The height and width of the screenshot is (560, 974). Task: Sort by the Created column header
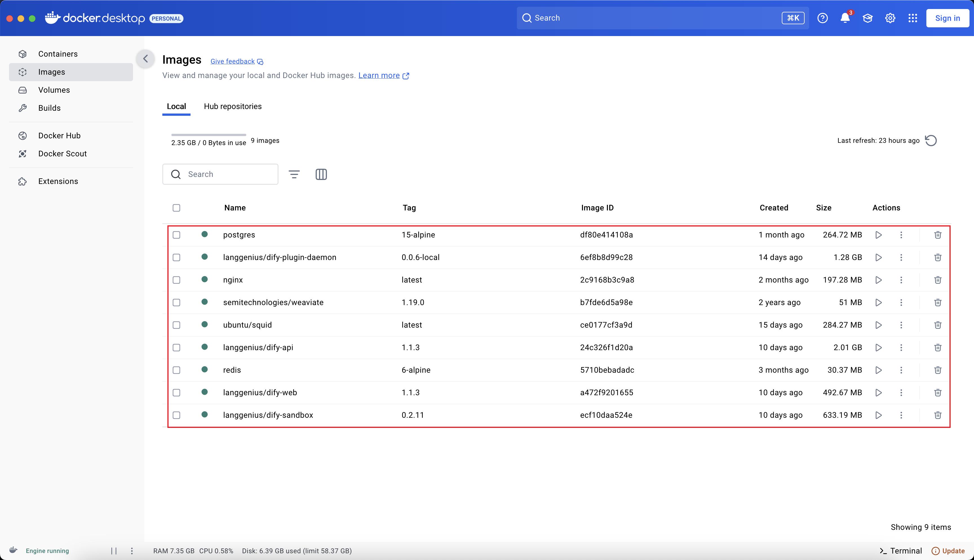[x=774, y=208]
